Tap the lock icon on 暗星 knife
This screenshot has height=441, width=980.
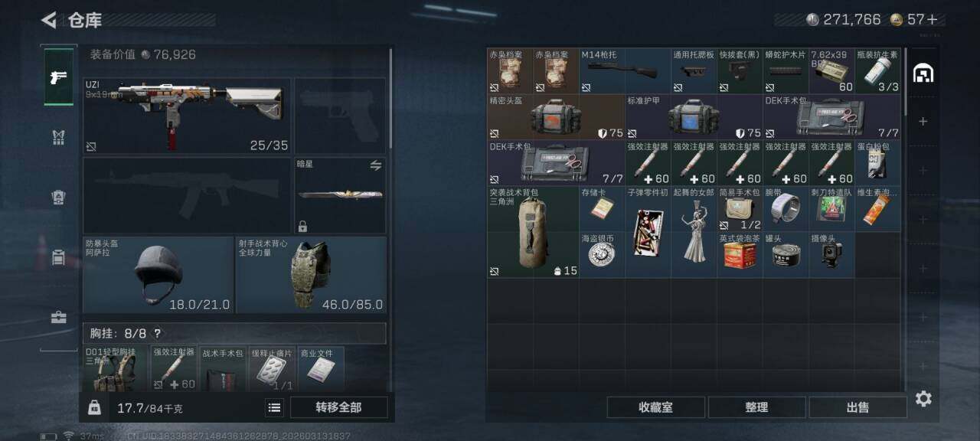tap(303, 226)
